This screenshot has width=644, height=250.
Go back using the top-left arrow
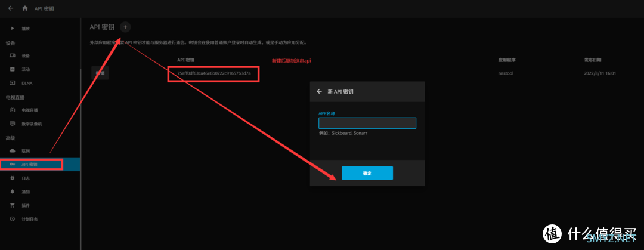(10, 8)
